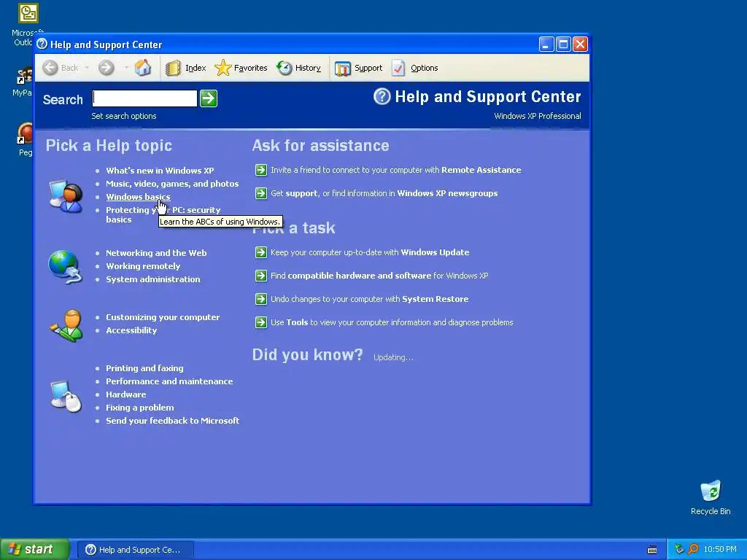The image size is (747, 560).
Task: Click the Remote Assistance invite link
Action: 395,170
